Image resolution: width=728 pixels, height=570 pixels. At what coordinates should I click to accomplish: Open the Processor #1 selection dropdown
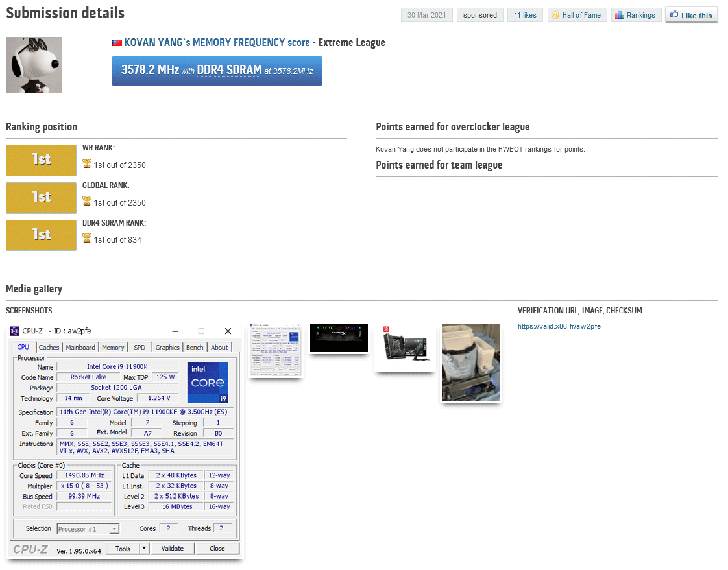88,528
